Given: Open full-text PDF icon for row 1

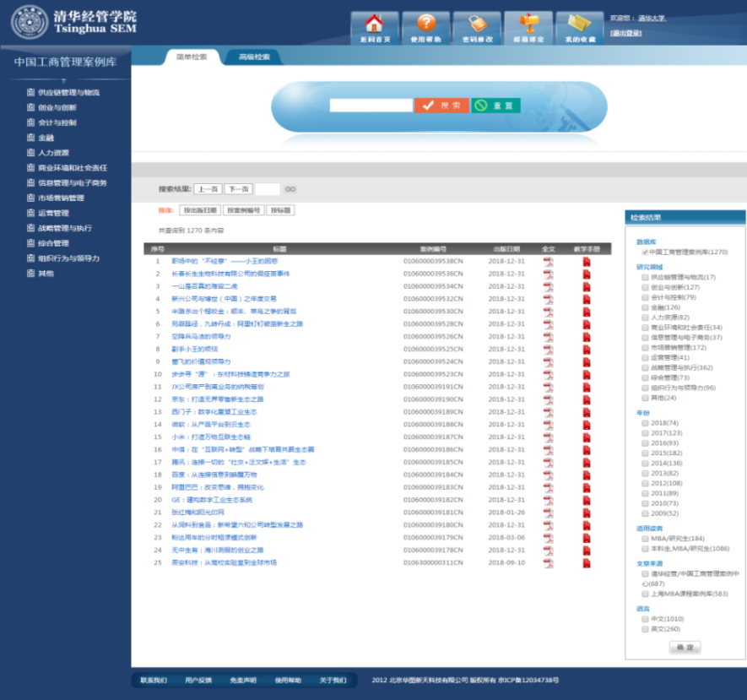Looking at the screenshot, I should [549, 262].
